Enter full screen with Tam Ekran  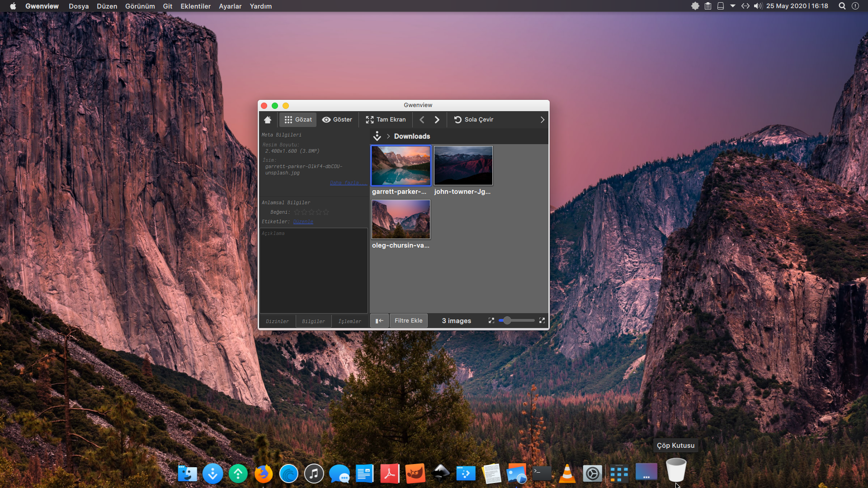tap(386, 120)
